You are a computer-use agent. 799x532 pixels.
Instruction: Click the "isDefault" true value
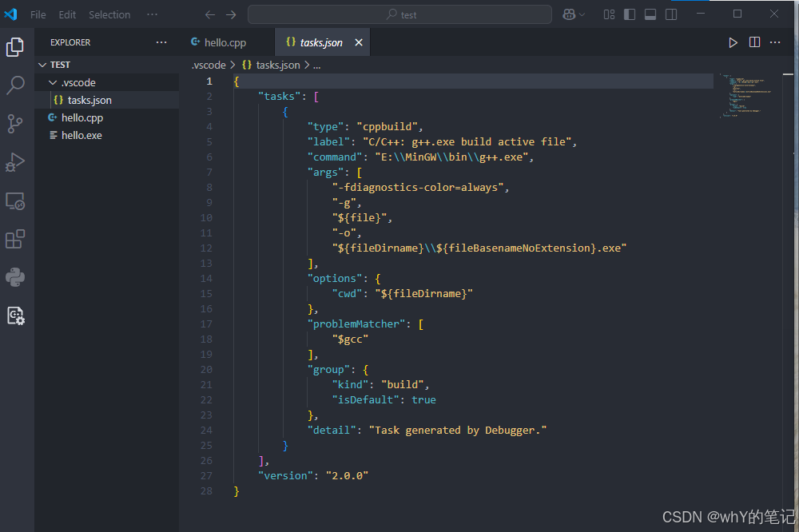(x=424, y=400)
